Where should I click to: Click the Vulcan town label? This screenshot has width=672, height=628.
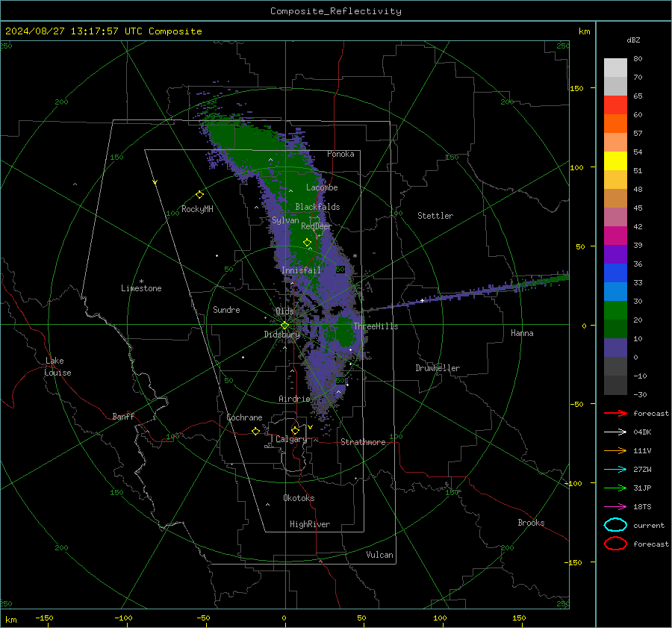pyautogui.click(x=379, y=555)
